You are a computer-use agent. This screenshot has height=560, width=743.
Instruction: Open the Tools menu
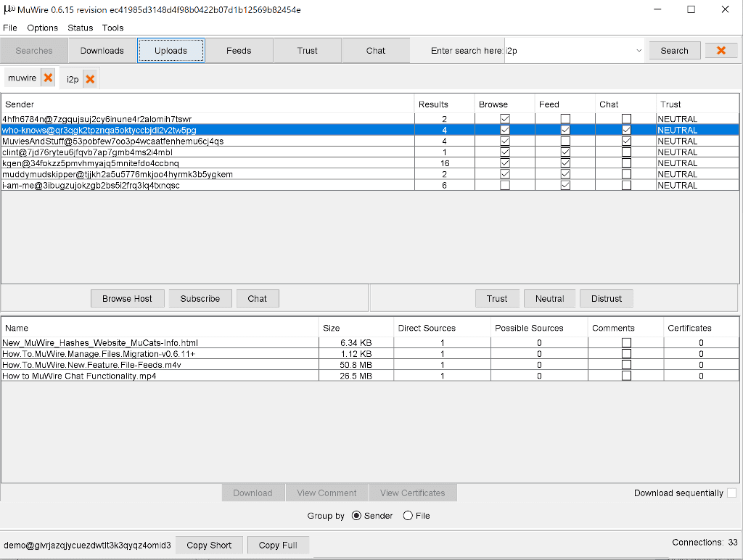[x=112, y=28]
